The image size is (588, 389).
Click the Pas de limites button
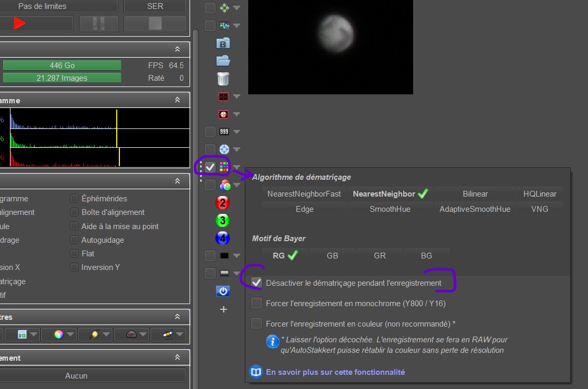click(x=42, y=6)
